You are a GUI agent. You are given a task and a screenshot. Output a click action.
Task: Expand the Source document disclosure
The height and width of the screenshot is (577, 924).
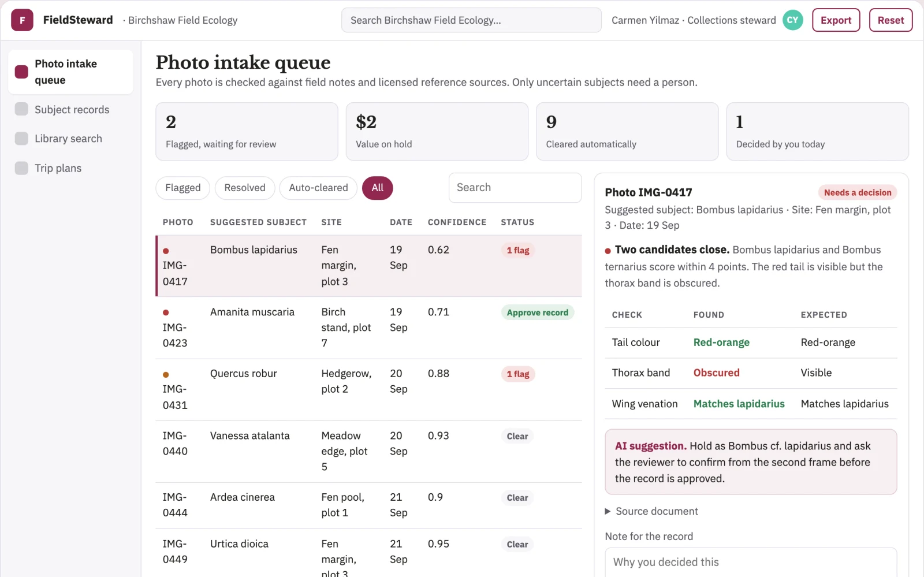coord(651,511)
